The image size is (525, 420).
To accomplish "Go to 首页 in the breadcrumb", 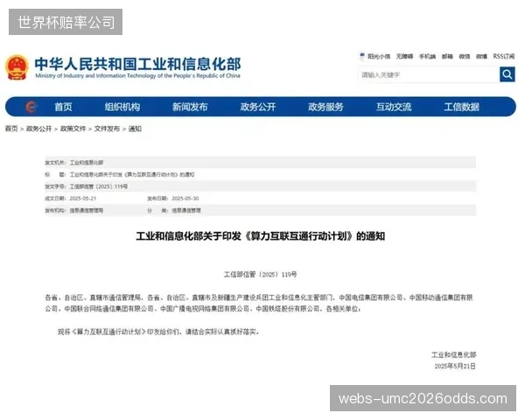I will click(11, 129).
